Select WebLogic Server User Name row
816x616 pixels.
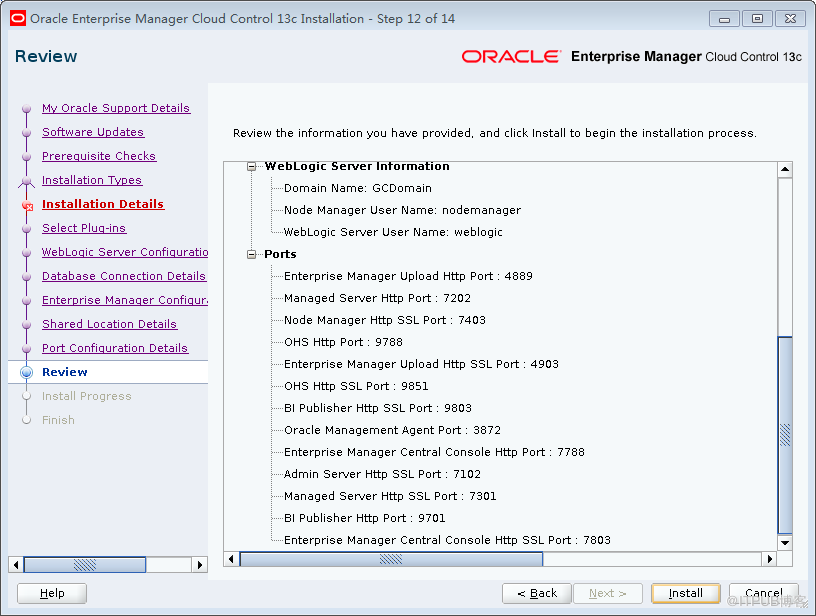coord(393,232)
